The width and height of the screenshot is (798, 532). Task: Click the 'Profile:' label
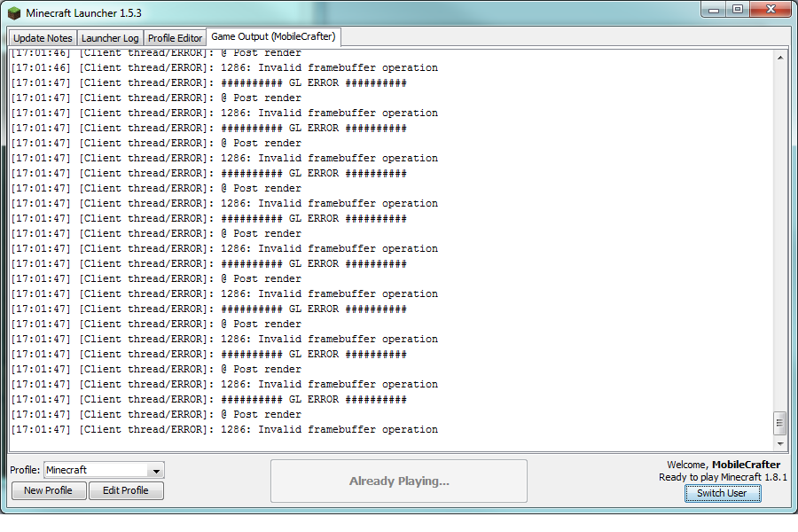pos(25,470)
